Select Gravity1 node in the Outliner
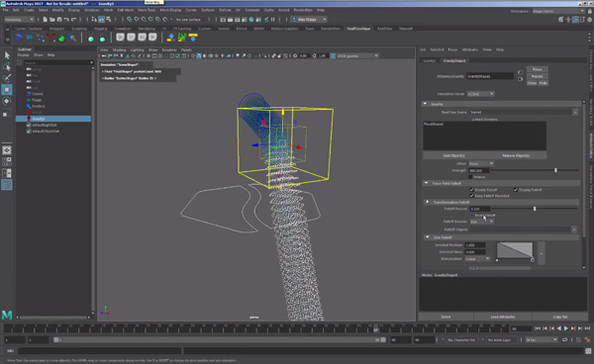This screenshot has height=364, width=594. (53, 119)
